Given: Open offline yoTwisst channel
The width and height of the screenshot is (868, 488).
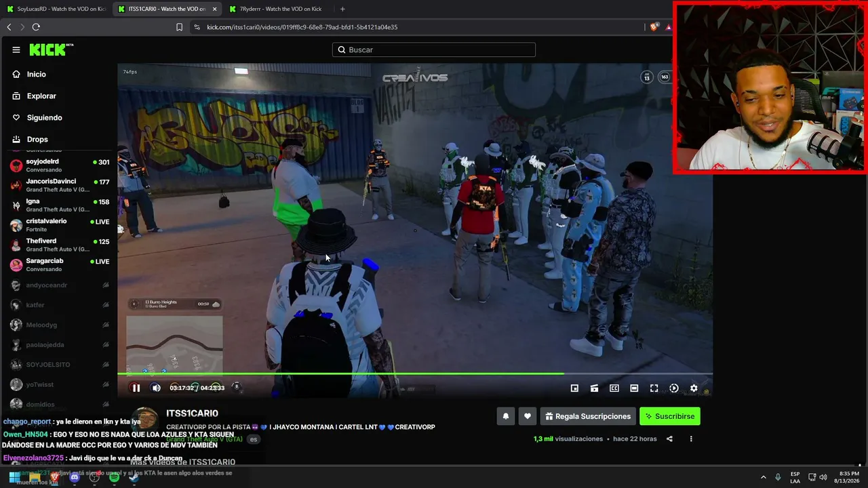Looking at the screenshot, I should (x=58, y=384).
